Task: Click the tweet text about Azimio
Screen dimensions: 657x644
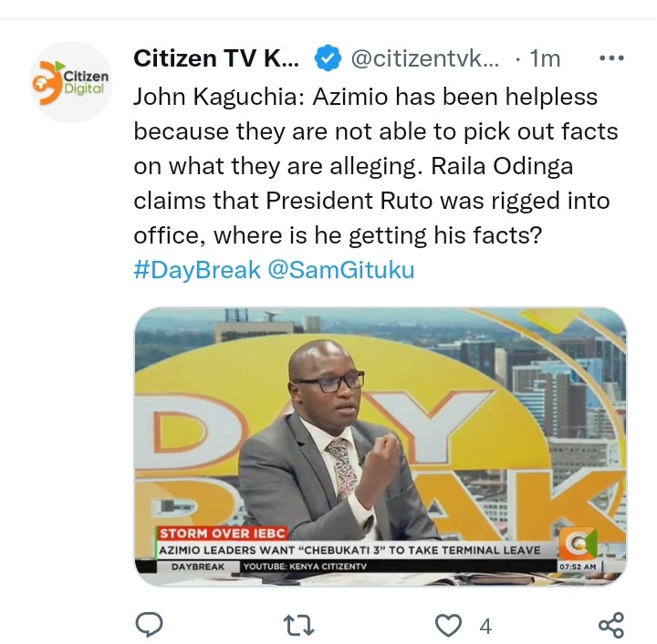Action: (376, 166)
